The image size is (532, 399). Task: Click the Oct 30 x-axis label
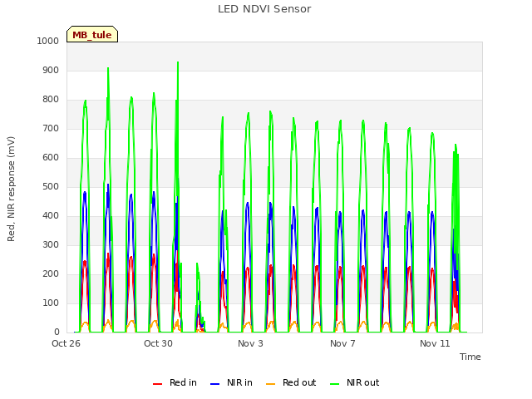pyautogui.click(x=158, y=343)
